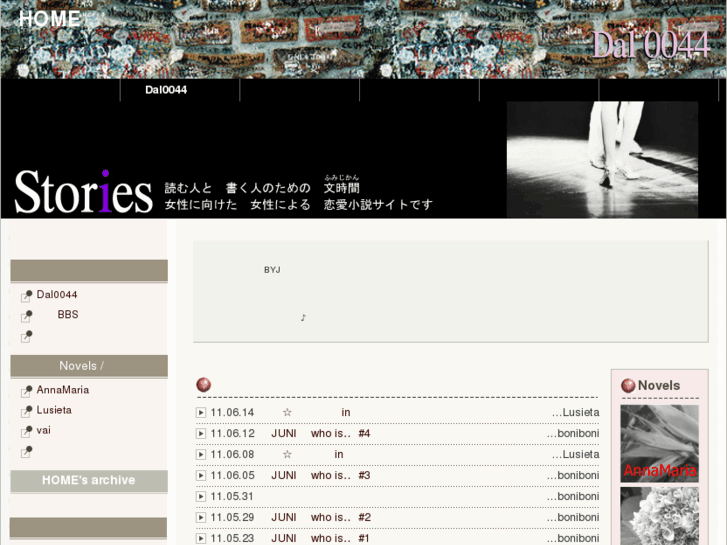Image resolution: width=727 pixels, height=545 pixels.
Task: Click the Novels heading in the right panel
Action: point(659,385)
